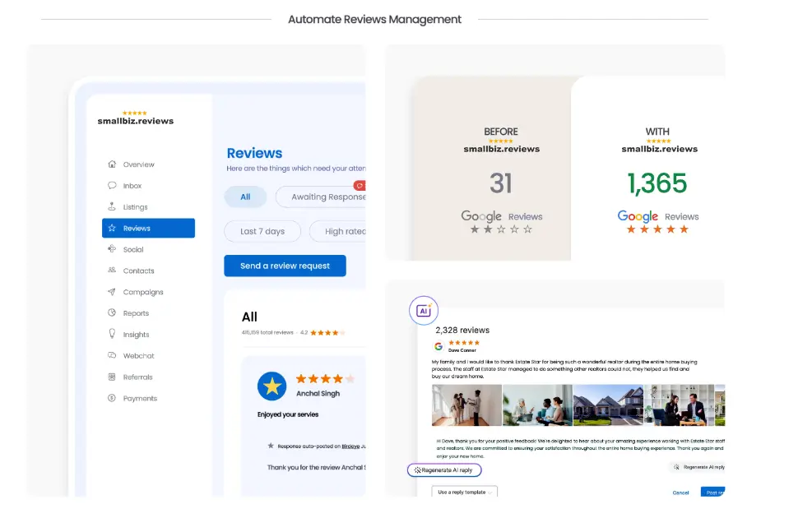This screenshot has width=812, height=532.
Task: Click the Payments dollar icon
Action: pyautogui.click(x=112, y=398)
